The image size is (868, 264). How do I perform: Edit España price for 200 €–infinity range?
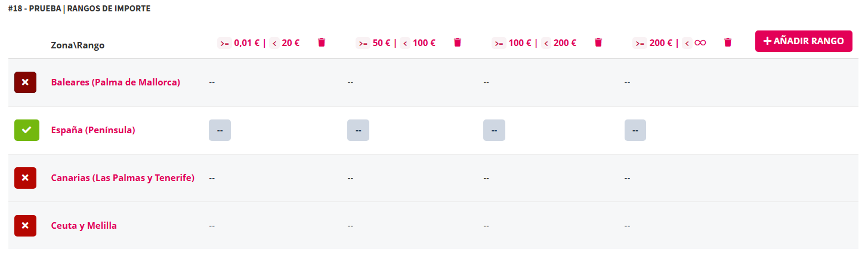pyautogui.click(x=635, y=130)
